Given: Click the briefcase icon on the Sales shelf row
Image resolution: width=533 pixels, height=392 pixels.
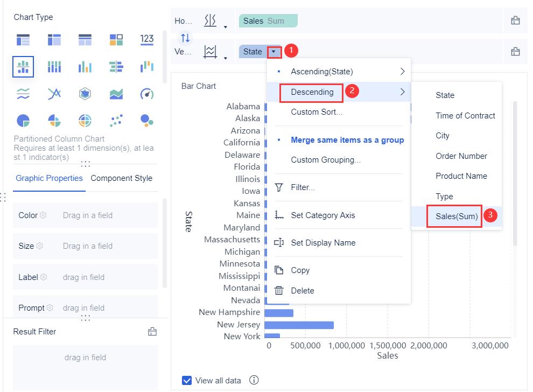Looking at the screenshot, I should coord(515,20).
